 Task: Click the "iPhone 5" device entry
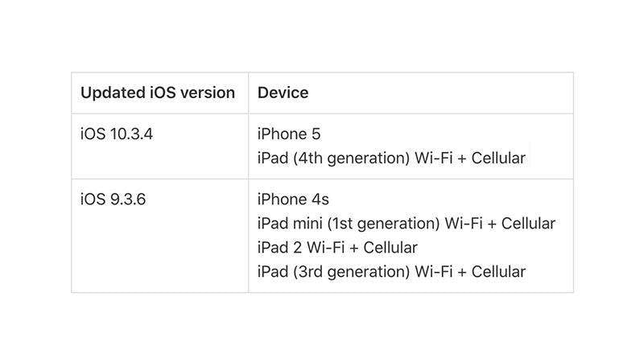tap(289, 134)
